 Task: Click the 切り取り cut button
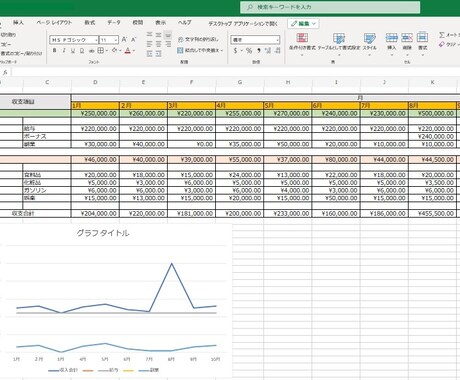pos(8,35)
